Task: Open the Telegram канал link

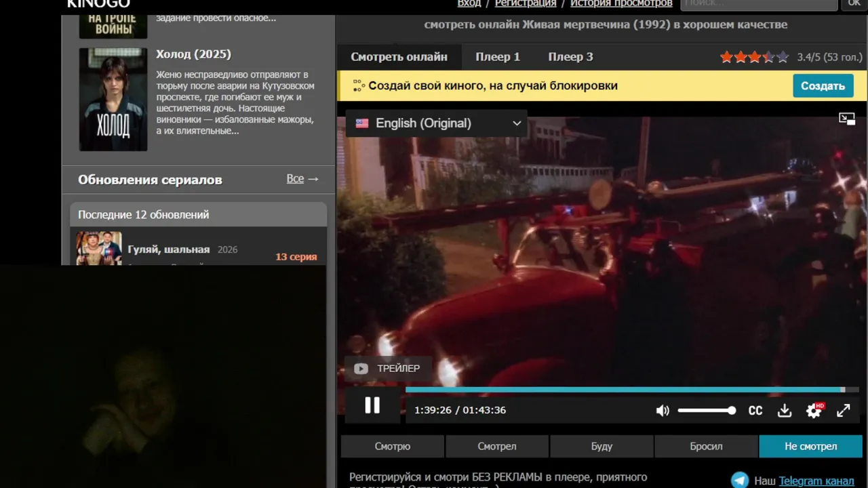Action: click(x=816, y=481)
